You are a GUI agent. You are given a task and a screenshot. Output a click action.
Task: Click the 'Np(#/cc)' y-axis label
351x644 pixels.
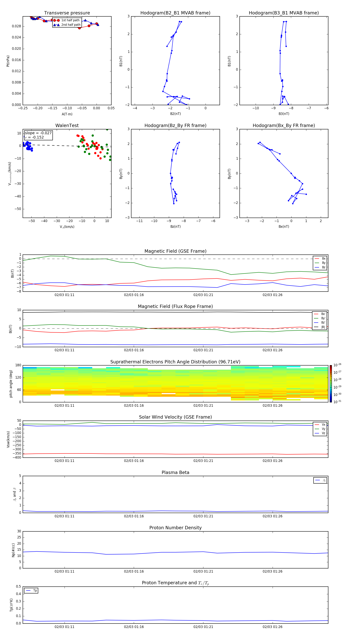click(x=13, y=550)
